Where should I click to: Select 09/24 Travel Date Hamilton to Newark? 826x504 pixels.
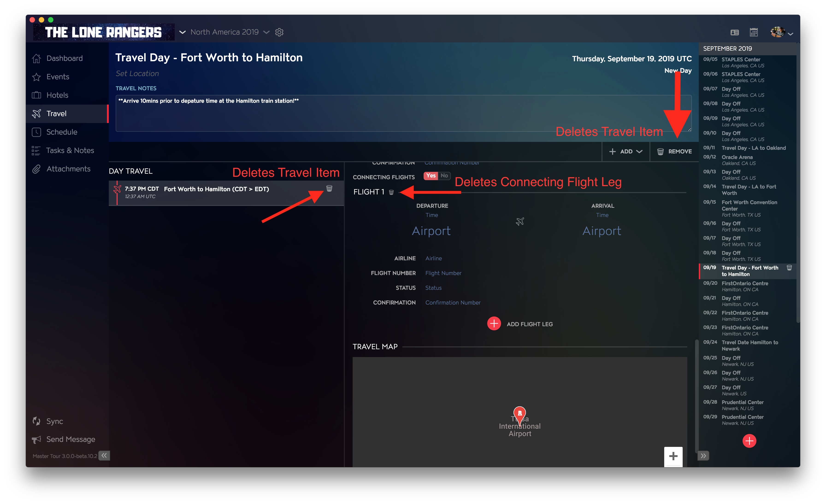click(x=748, y=346)
